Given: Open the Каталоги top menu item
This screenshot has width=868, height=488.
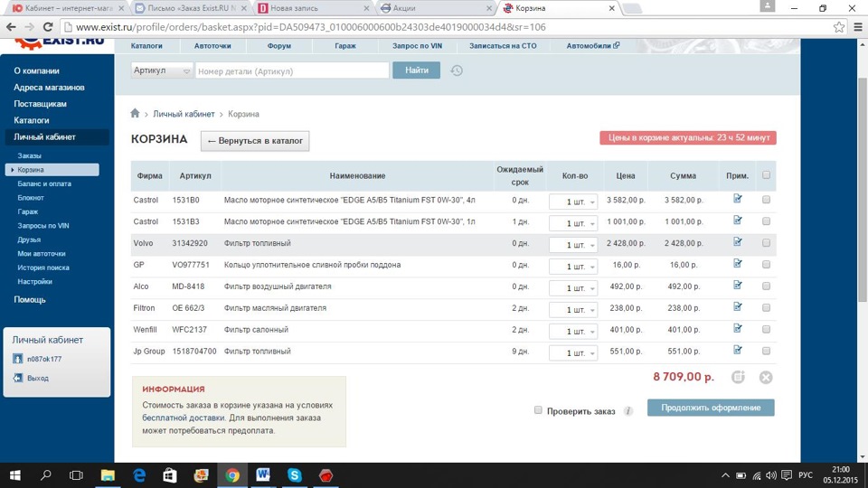Looking at the screenshot, I should point(146,46).
